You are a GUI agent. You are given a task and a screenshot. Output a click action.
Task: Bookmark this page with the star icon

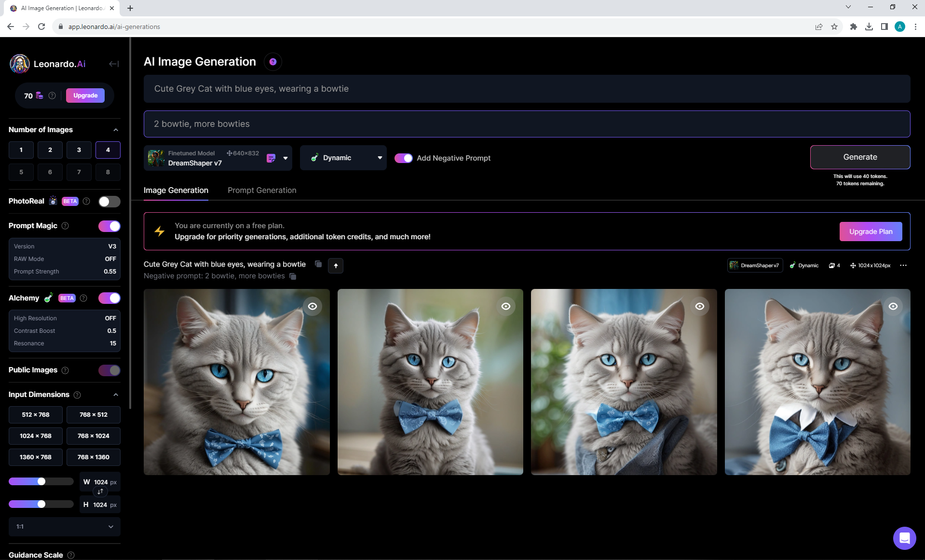tap(834, 27)
